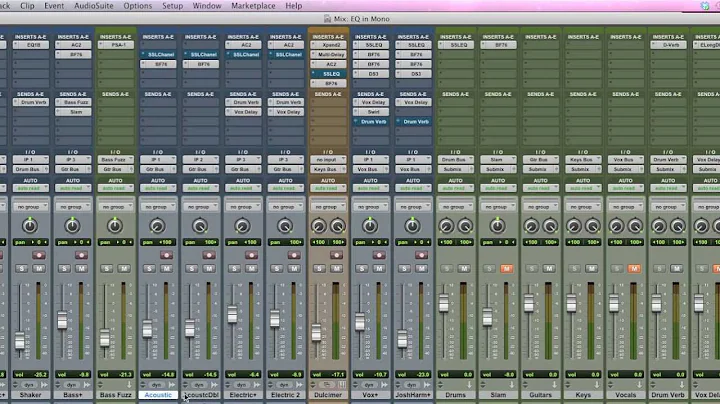The width and height of the screenshot is (720, 404).
Task: Arm record on the Electric 2 track
Action: (294, 255)
